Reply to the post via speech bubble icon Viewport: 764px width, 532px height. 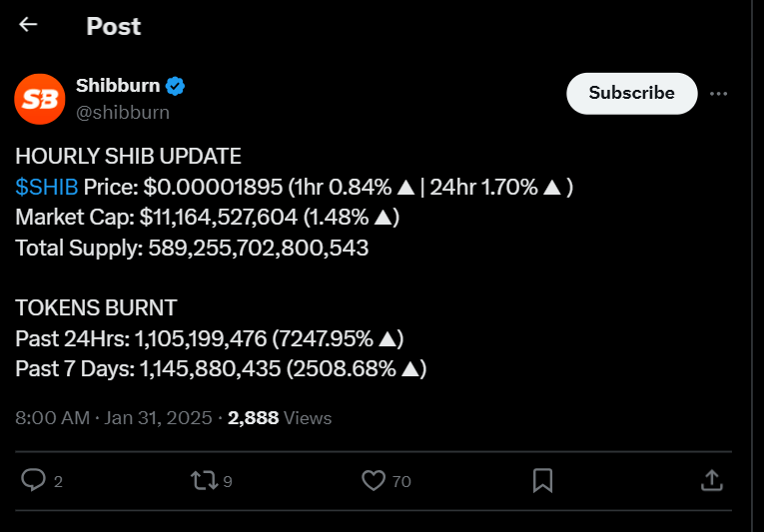tap(34, 480)
